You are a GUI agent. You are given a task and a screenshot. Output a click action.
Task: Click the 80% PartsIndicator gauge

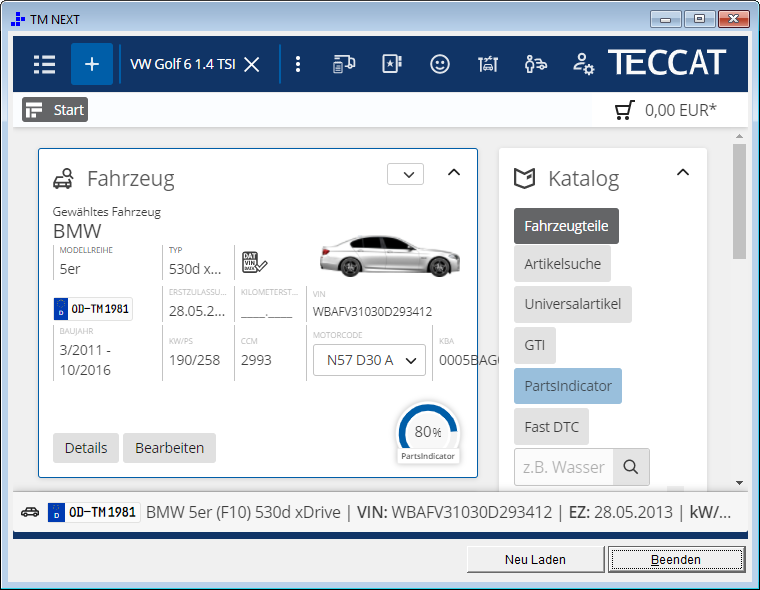[x=428, y=431]
